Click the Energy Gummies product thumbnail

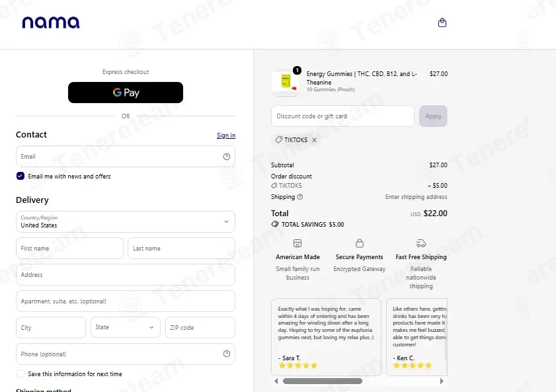tap(286, 82)
